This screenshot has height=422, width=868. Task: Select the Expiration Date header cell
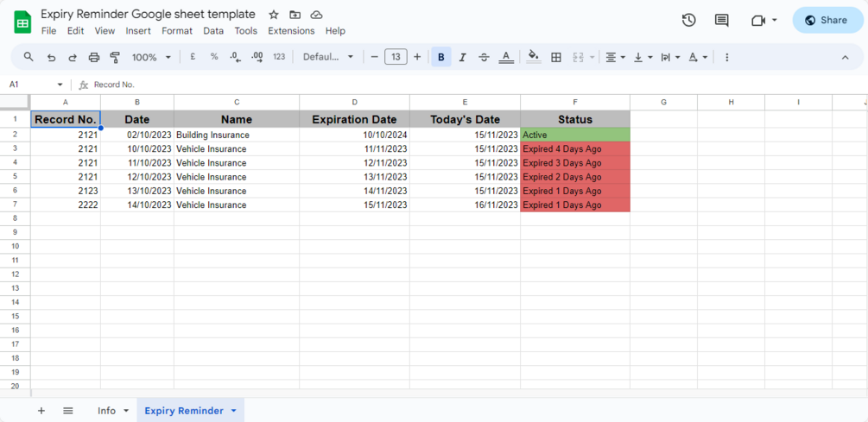coord(354,119)
